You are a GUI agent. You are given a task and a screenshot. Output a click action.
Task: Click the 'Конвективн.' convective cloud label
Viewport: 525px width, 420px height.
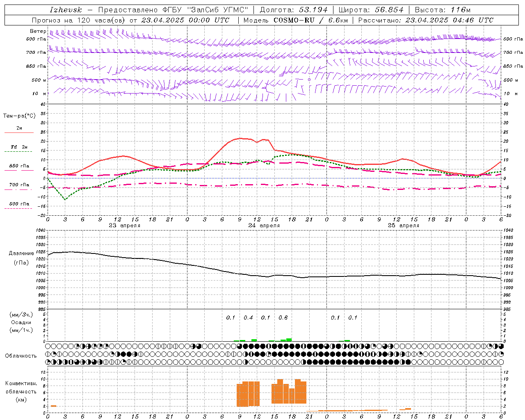pos(21,383)
